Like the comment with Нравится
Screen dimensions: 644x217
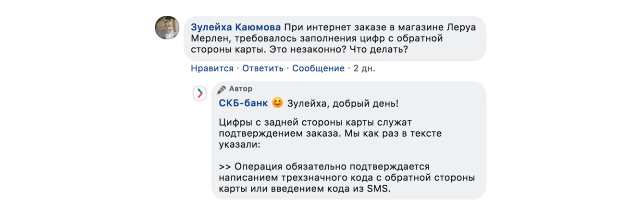pyautogui.click(x=212, y=68)
